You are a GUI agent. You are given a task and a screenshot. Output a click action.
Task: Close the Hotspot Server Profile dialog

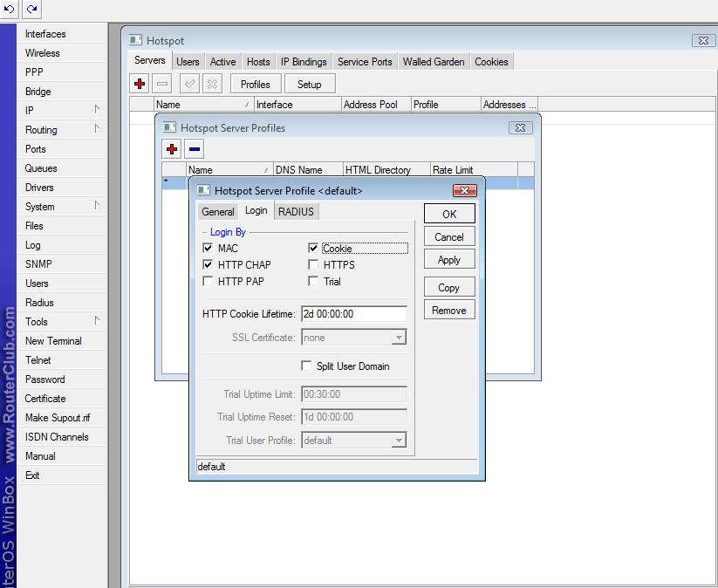(x=464, y=190)
